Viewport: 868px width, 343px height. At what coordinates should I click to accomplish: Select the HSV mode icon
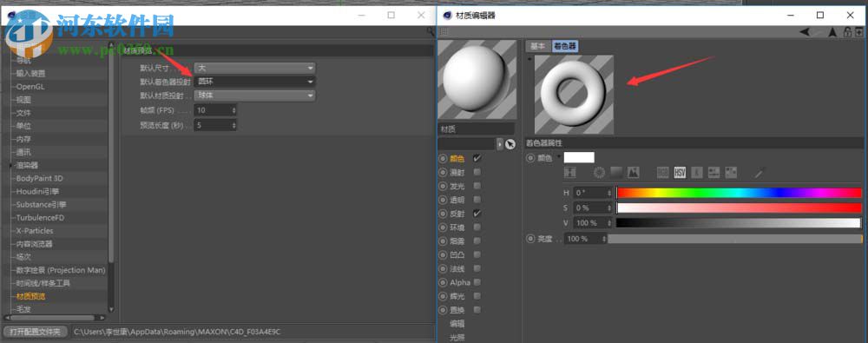click(x=680, y=172)
